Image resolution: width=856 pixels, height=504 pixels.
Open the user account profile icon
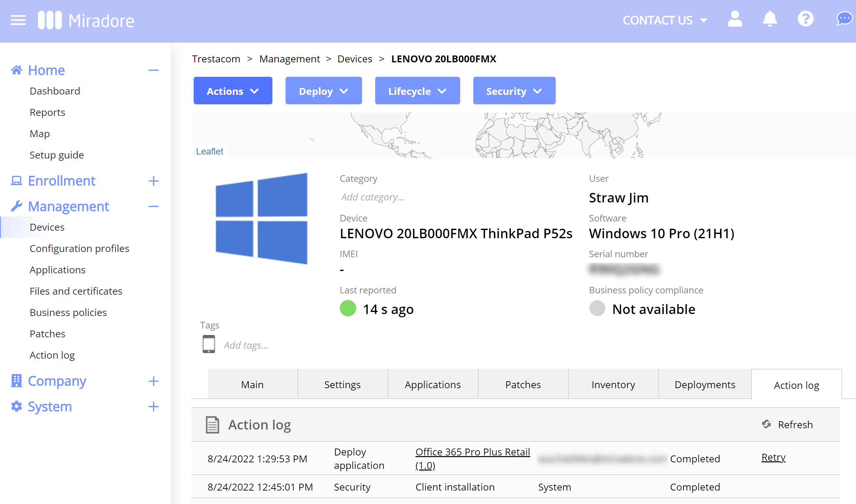[735, 19]
